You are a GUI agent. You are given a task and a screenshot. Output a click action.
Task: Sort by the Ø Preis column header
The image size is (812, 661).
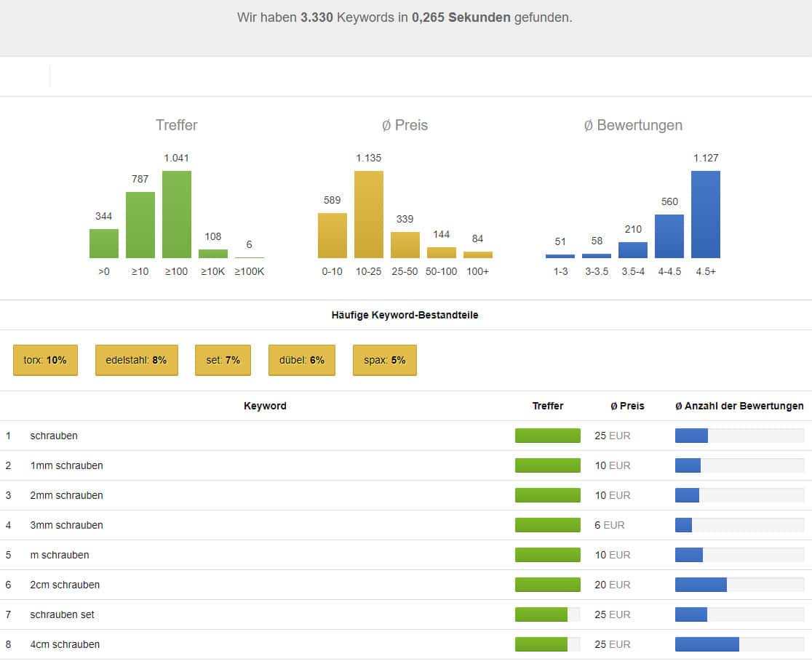point(626,406)
